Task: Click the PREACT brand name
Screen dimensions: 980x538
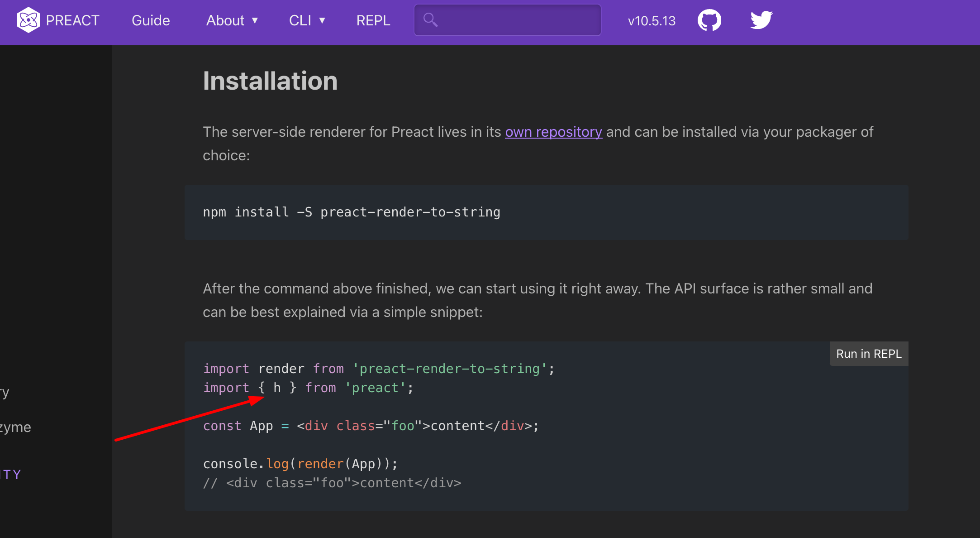Action: coord(72,20)
